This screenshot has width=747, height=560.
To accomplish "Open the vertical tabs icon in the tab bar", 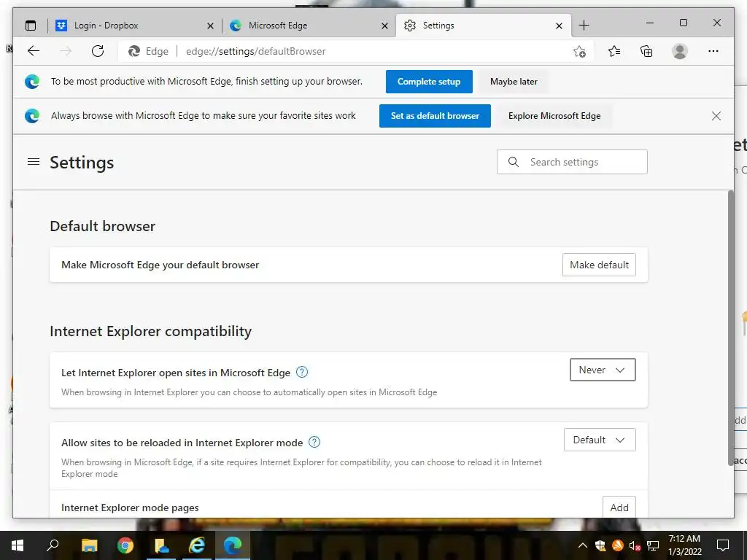I will pos(31,26).
